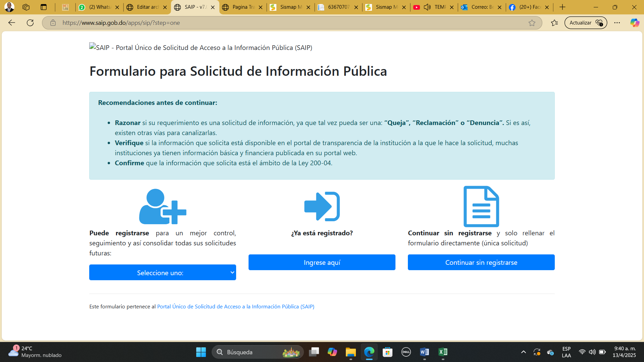Click the document form icon
The image size is (644, 362).
pos(481,206)
